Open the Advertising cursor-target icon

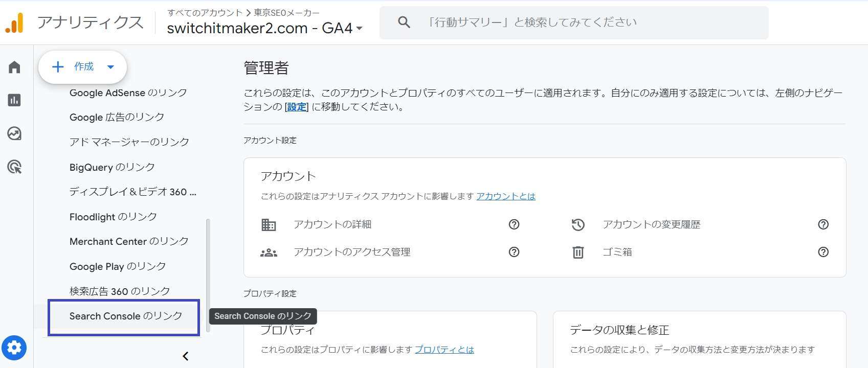(x=14, y=167)
